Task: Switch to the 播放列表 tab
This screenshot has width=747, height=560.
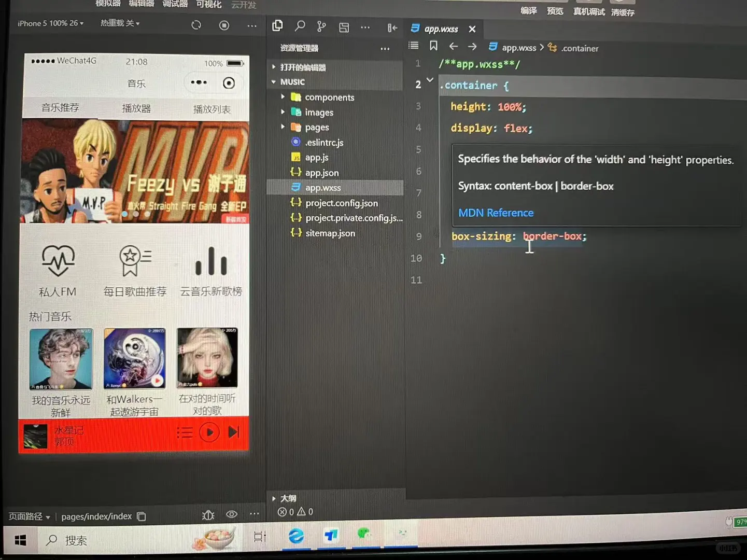Action: click(212, 109)
